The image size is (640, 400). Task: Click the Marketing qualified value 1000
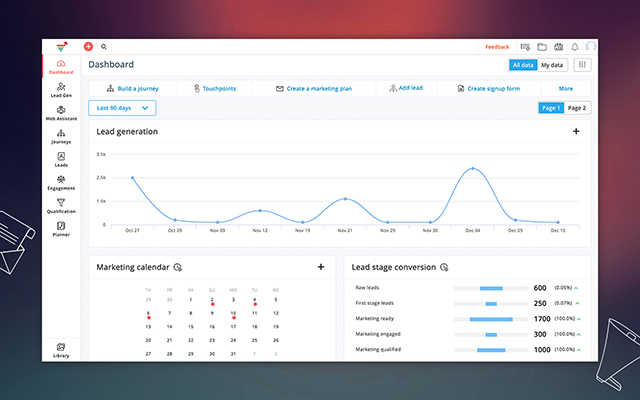(x=542, y=350)
